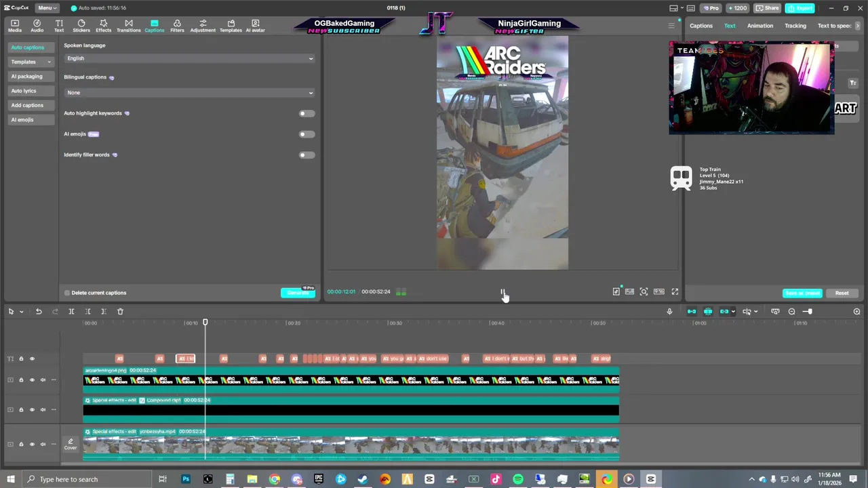Open the Audio panel

[37, 26]
